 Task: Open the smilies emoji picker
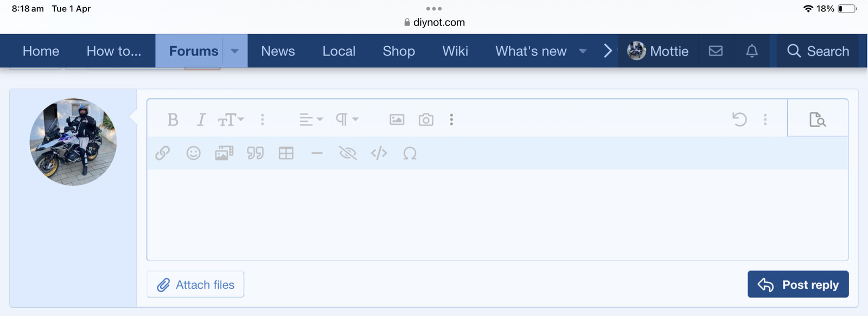pos(193,154)
